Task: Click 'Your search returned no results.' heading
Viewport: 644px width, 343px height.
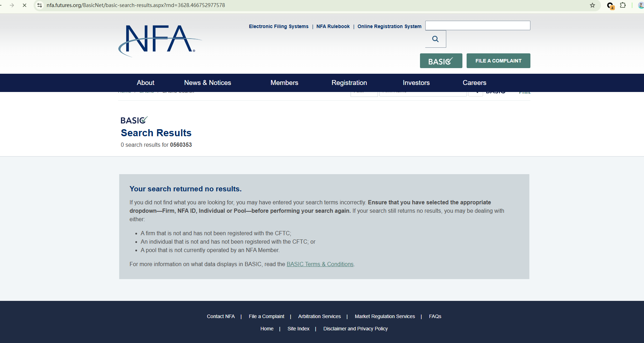Action: click(185, 189)
